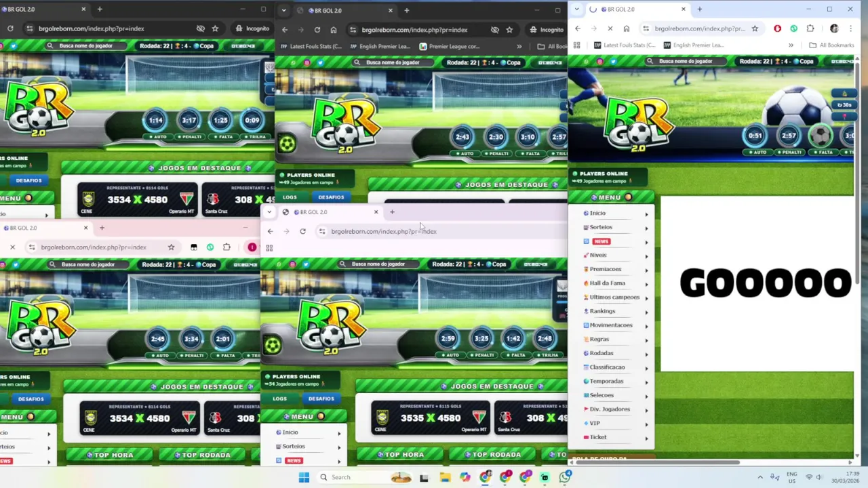Click the Instagram icon in the right window
This screenshot has height=488, width=868.
(x=600, y=61)
